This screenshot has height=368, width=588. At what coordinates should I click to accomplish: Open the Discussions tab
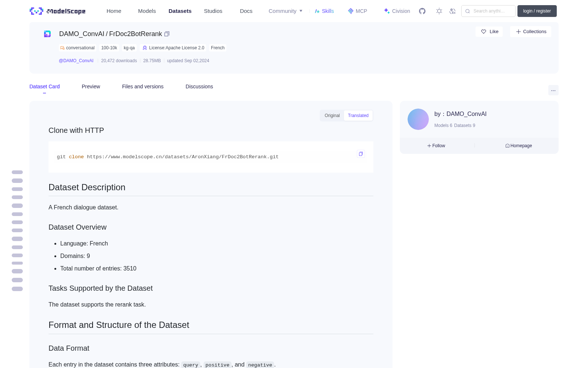click(199, 86)
